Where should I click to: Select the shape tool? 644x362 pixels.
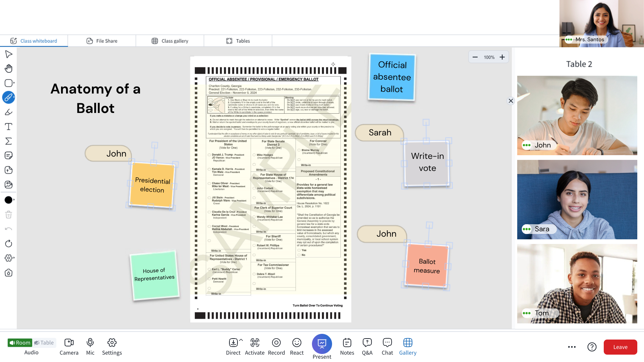[9, 83]
